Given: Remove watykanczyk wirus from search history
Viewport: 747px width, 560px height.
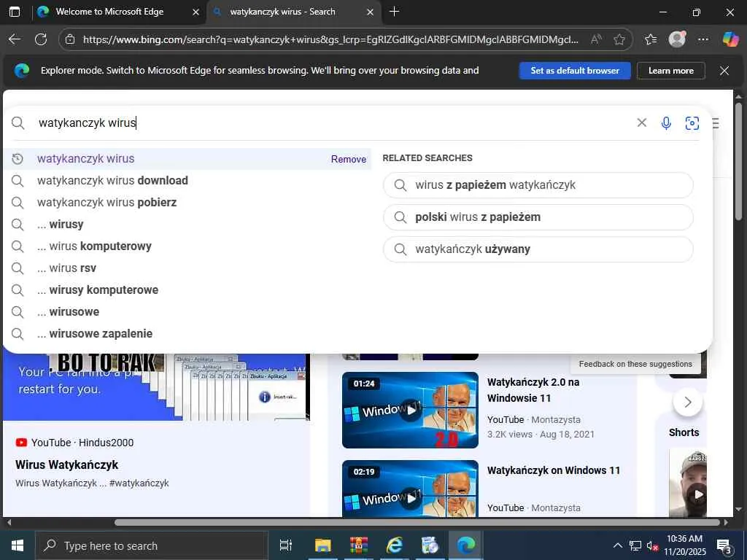Looking at the screenshot, I should click(348, 159).
